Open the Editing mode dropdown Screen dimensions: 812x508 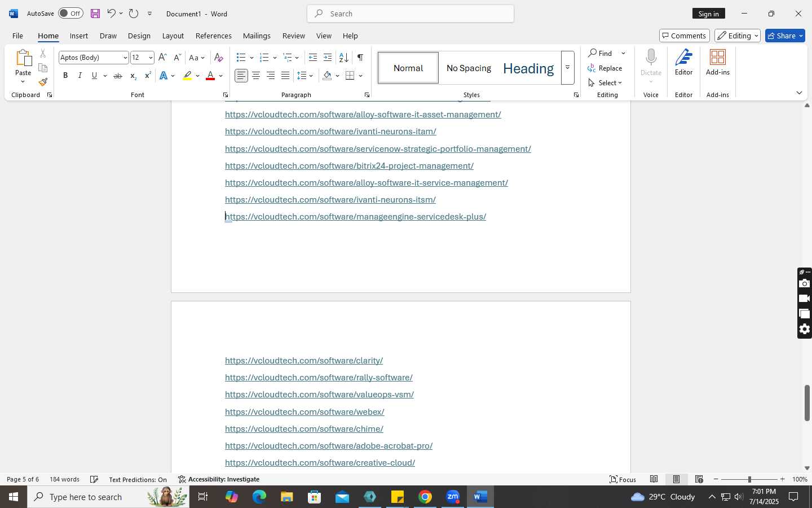(738, 36)
